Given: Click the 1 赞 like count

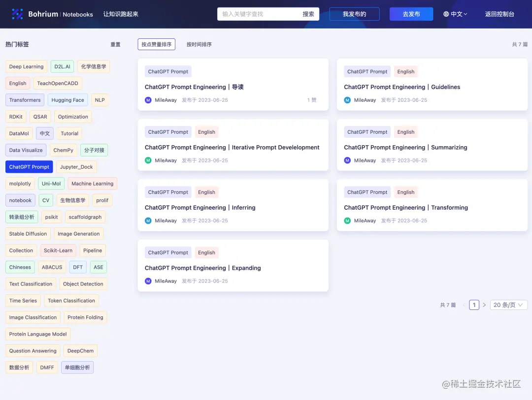Looking at the screenshot, I should coord(312,100).
